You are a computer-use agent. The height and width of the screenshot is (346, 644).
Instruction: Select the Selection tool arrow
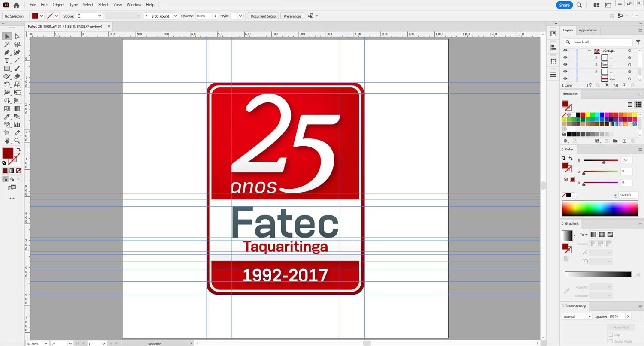click(x=7, y=36)
